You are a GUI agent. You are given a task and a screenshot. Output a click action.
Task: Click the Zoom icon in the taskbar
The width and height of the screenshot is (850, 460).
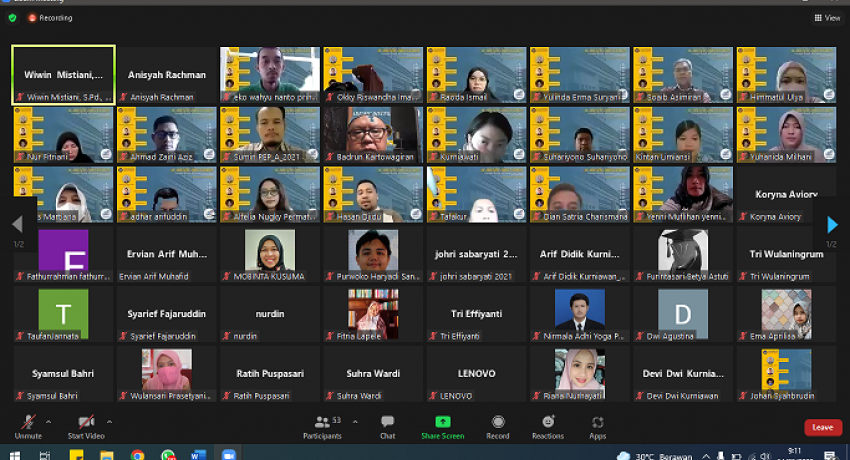click(229, 456)
